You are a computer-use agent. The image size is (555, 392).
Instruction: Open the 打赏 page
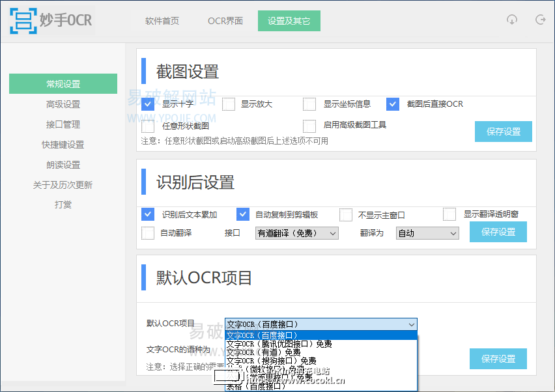click(63, 204)
